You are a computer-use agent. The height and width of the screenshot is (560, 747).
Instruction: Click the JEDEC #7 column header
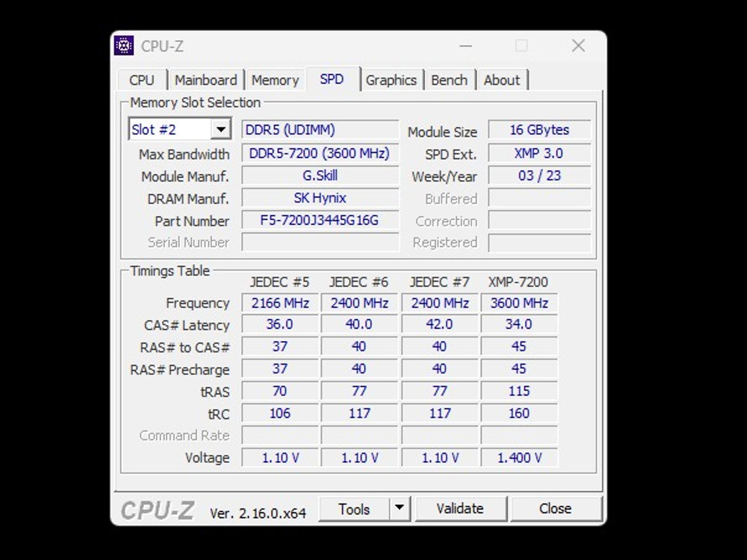pos(440,282)
